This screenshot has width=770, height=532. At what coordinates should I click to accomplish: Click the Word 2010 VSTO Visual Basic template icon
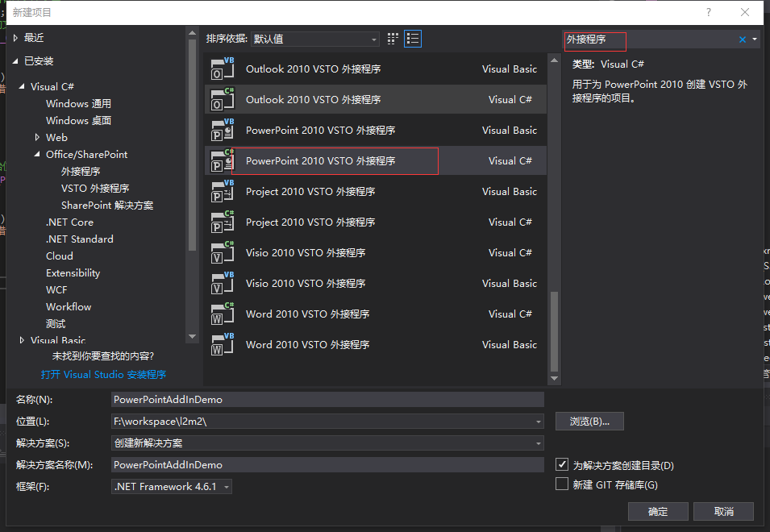point(223,344)
